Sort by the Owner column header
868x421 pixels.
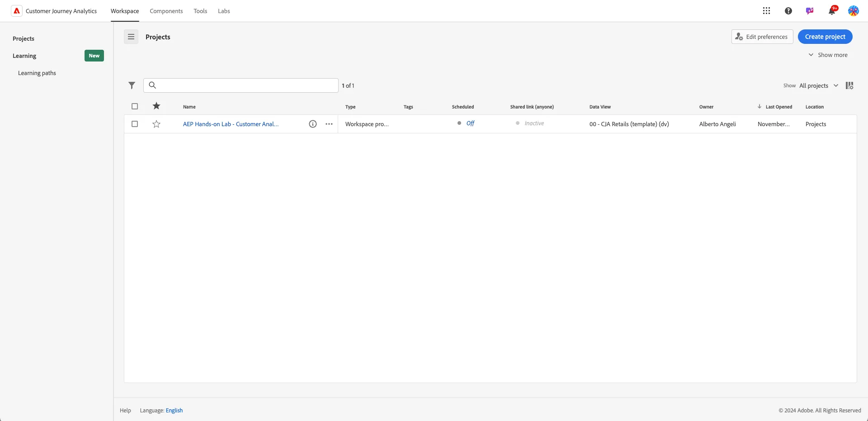click(706, 107)
